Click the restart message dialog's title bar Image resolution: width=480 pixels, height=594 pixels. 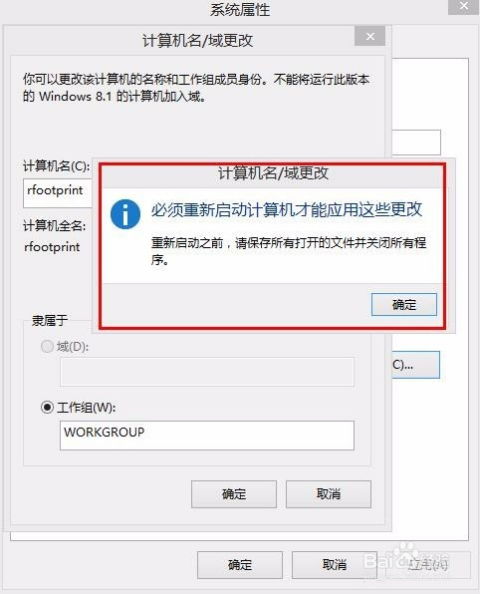(x=273, y=174)
